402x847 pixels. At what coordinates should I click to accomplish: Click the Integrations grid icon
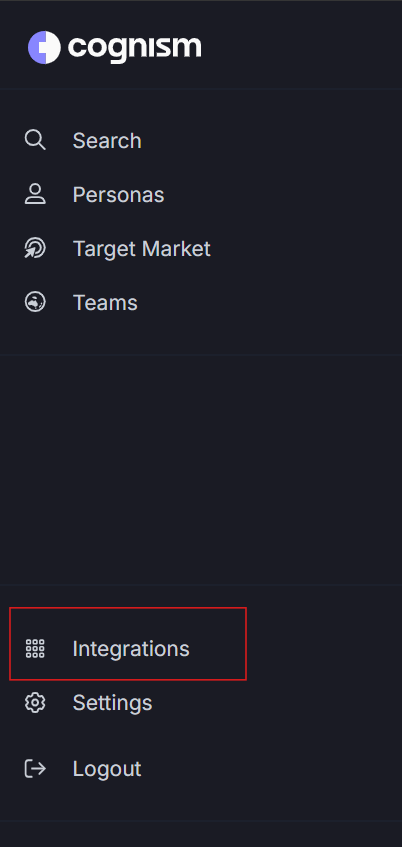[x=35, y=648]
